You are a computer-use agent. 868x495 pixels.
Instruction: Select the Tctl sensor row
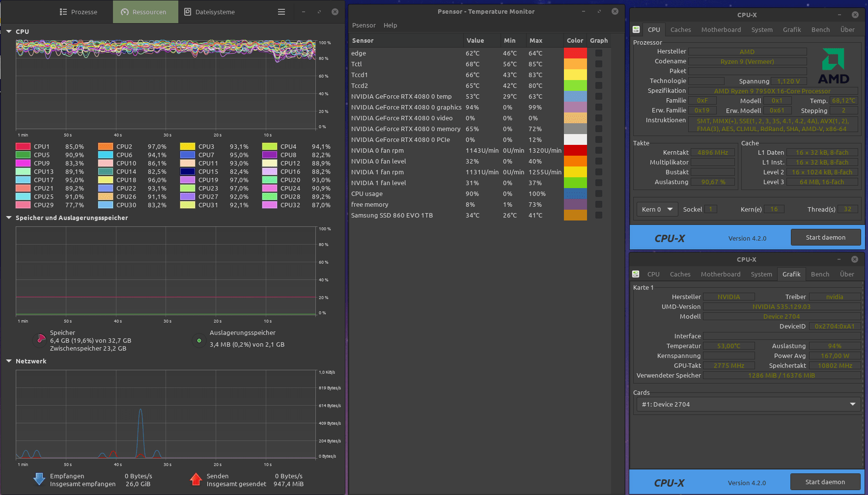tap(479, 64)
